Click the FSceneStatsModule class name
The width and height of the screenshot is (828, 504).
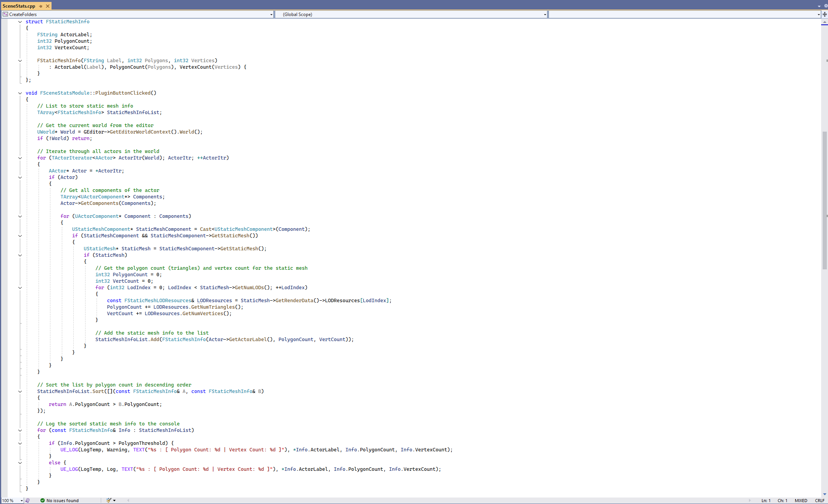pos(65,93)
